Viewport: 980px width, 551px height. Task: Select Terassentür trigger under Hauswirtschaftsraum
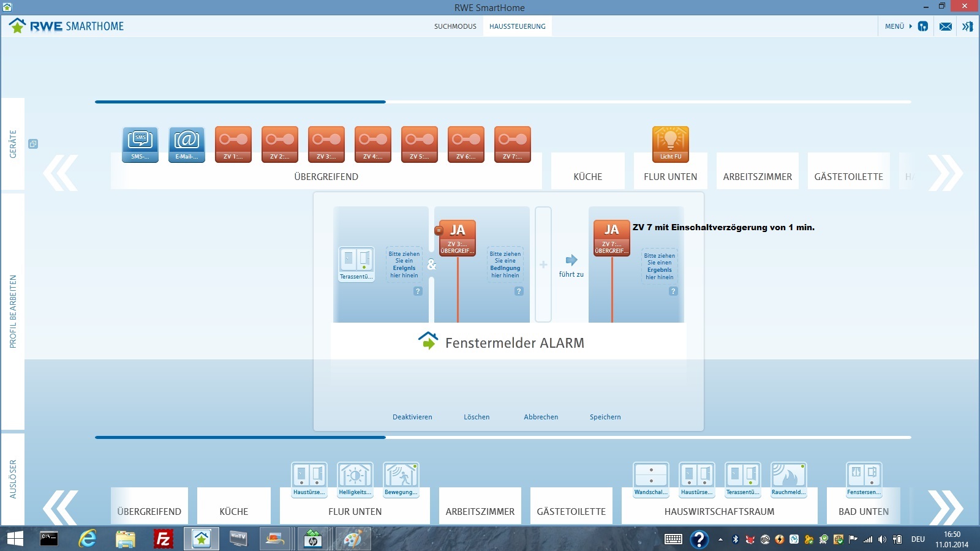click(743, 480)
